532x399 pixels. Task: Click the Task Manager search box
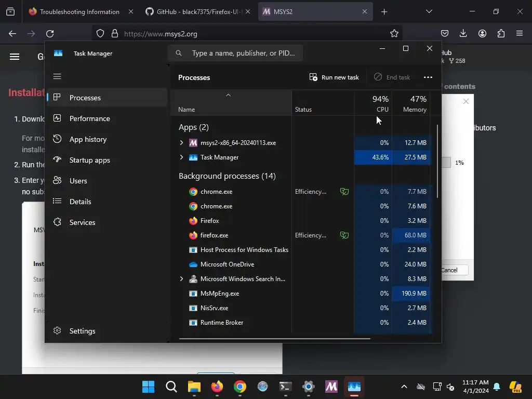pyautogui.click(x=235, y=54)
